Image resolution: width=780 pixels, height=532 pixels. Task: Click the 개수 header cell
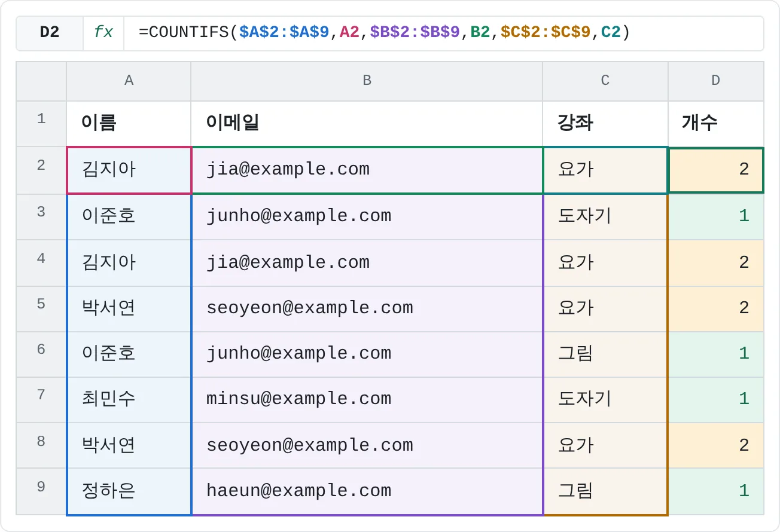pos(716,124)
